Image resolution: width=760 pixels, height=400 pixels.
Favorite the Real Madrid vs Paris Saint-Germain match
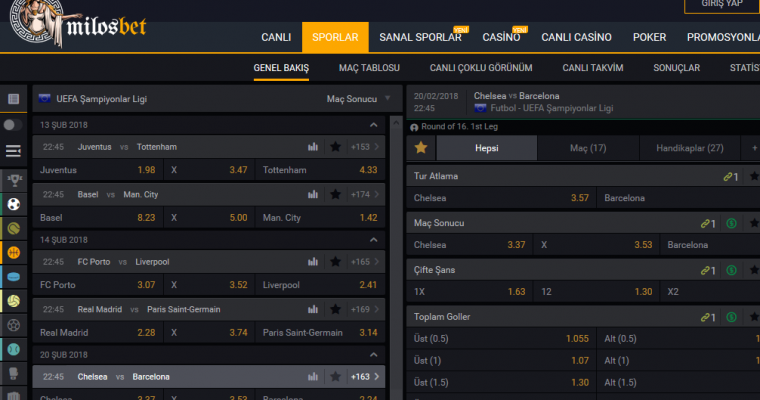click(335, 309)
